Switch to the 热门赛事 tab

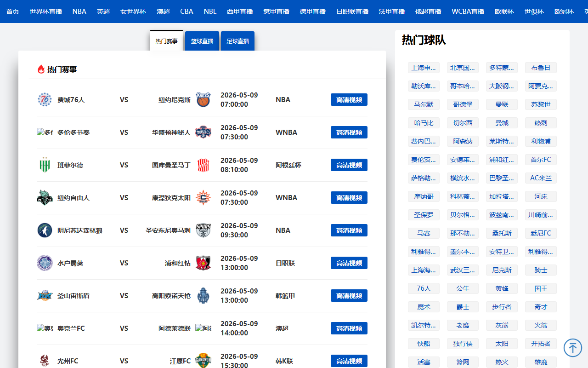166,41
